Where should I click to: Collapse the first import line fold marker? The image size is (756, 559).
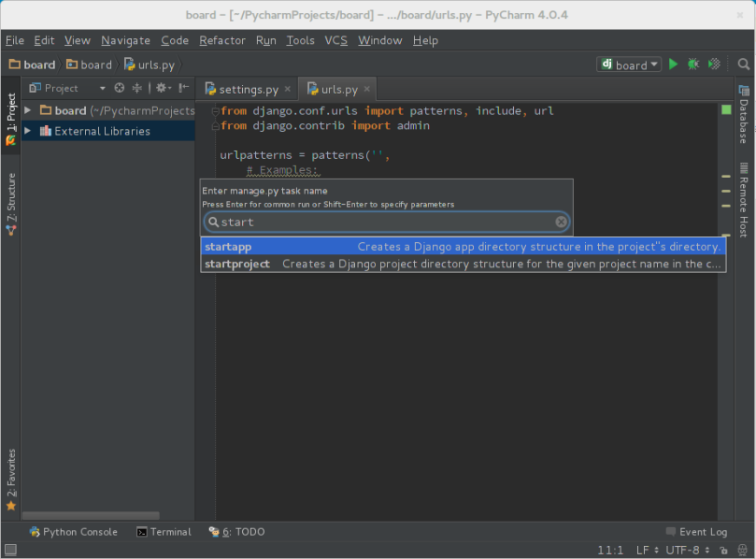click(x=216, y=111)
